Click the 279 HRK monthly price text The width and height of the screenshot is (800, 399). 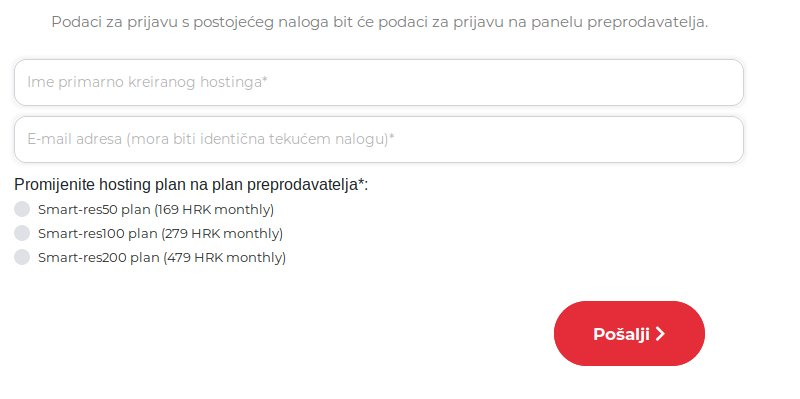tap(222, 234)
